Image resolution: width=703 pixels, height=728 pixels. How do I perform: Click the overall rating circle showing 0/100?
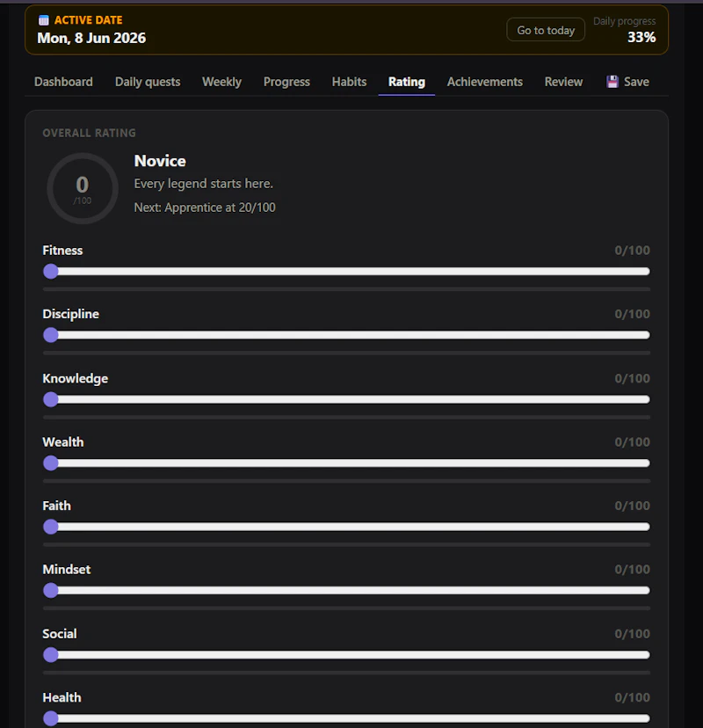83,188
